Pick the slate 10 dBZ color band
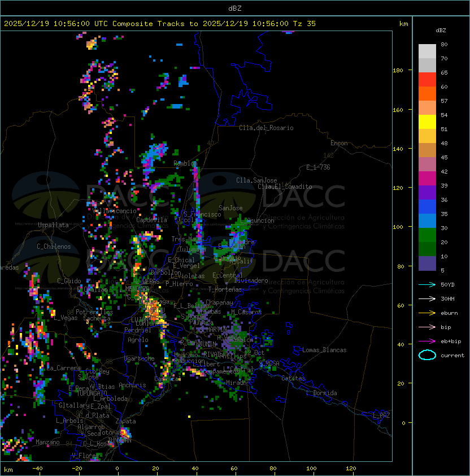The height and width of the screenshot is (476, 470). 427,263
